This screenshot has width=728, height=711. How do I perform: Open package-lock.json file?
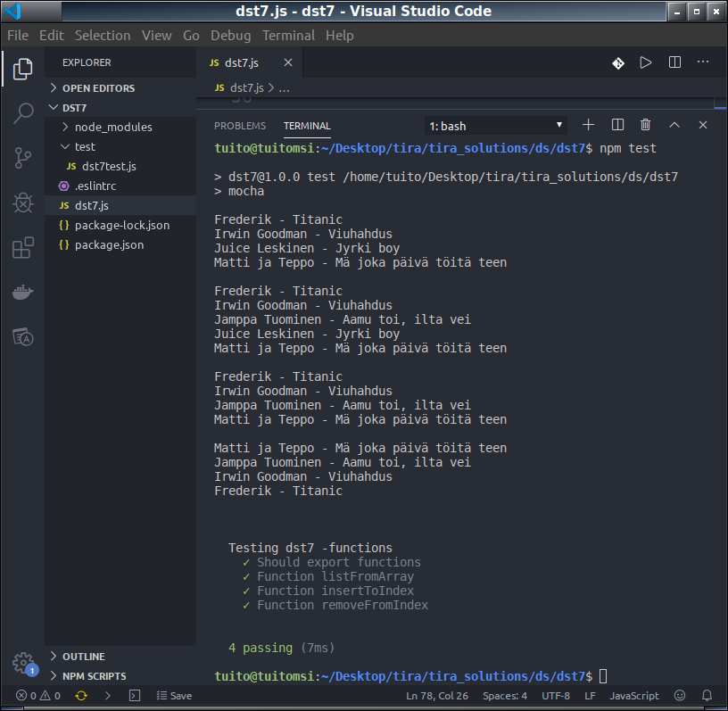[x=120, y=225]
